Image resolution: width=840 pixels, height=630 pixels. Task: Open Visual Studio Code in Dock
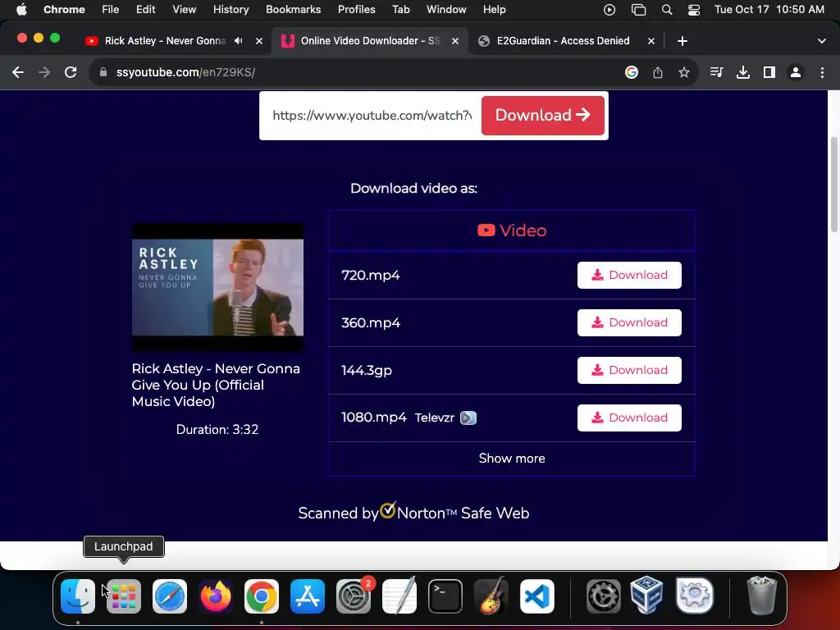point(537,596)
